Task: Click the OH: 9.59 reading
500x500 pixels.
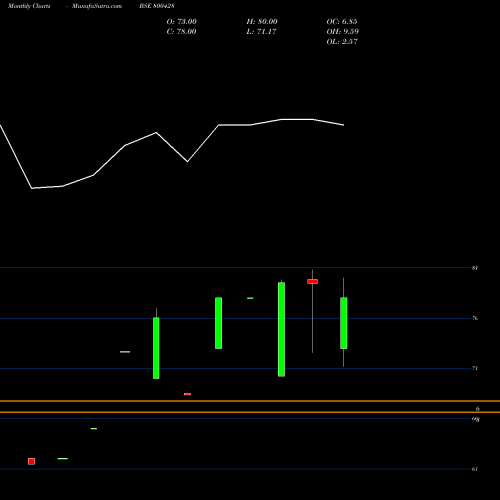Action: coord(343,32)
